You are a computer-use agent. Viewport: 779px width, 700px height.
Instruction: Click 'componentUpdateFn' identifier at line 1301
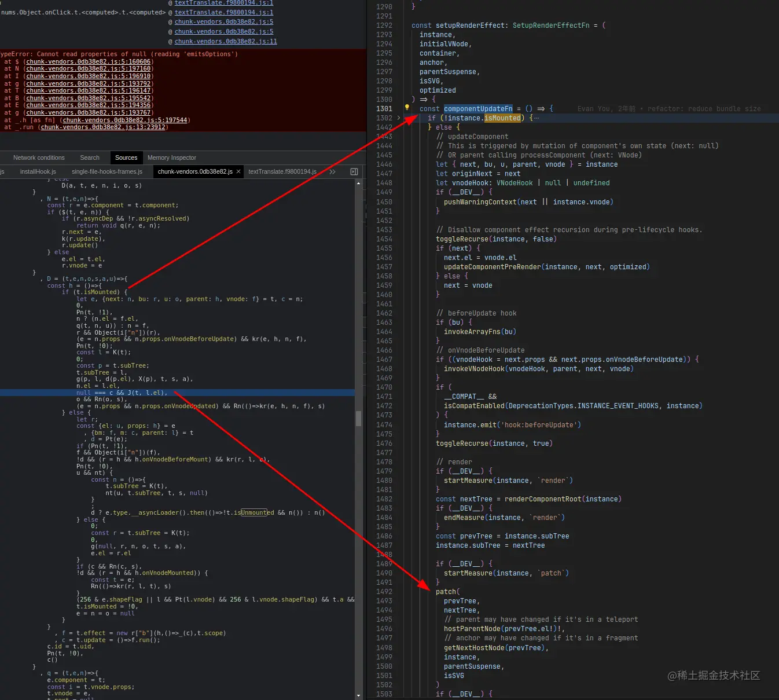[478, 109]
